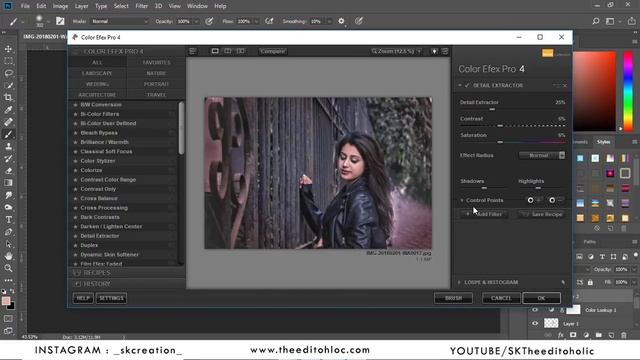This screenshot has height=360, width=640.
Task: Click the Save Recipe button
Action: 542,214
